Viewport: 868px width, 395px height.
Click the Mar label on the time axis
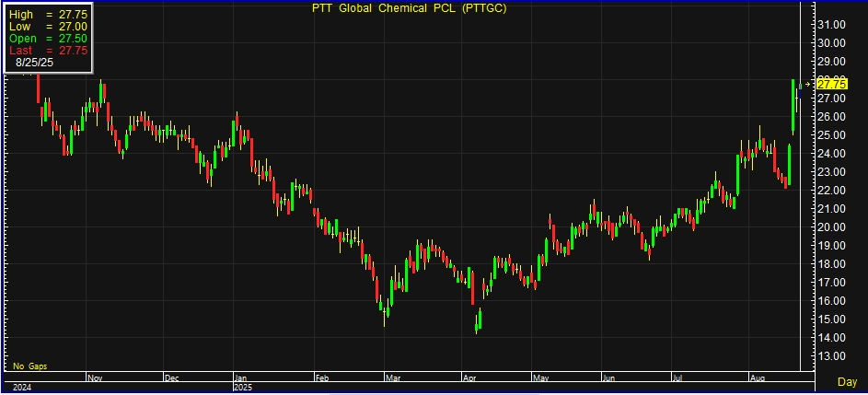[392, 378]
